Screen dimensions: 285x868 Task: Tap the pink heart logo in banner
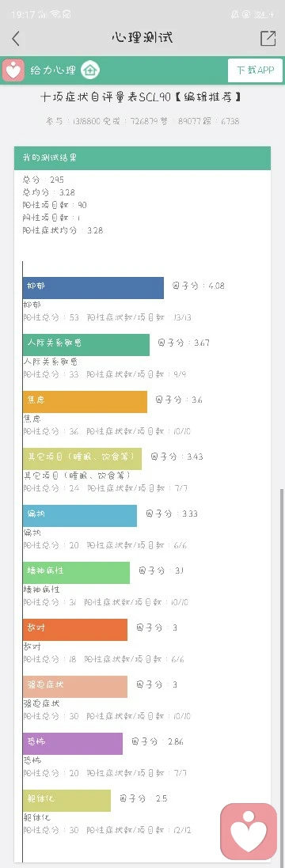coord(13,70)
